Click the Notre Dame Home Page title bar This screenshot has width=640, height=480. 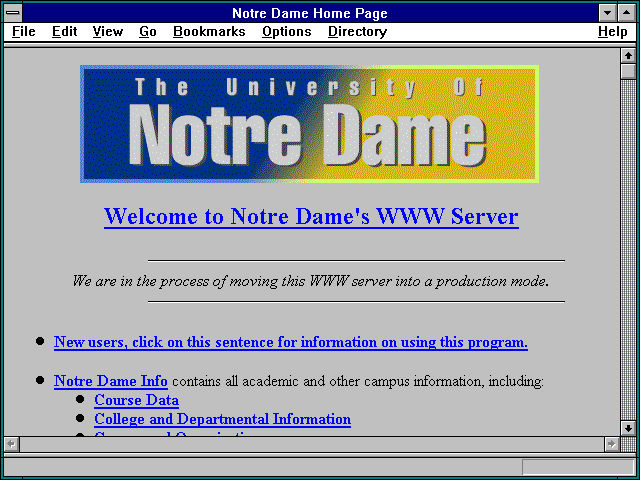pyautogui.click(x=310, y=13)
